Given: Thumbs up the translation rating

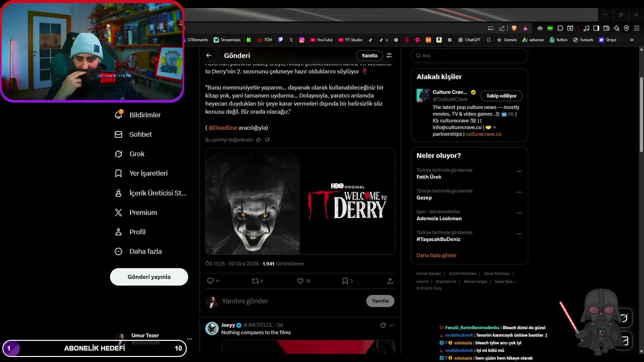Looking at the screenshot, I should [x=259, y=140].
